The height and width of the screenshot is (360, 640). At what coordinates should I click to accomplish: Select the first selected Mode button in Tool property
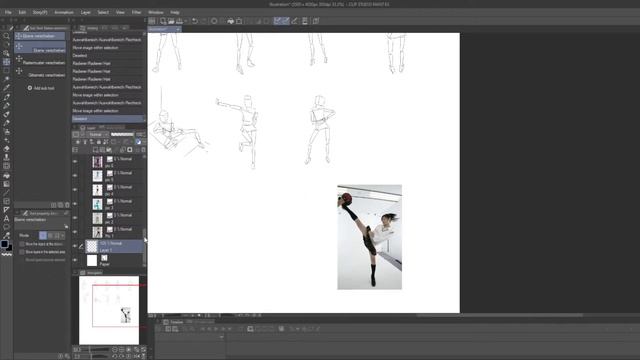(x=43, y=236)
